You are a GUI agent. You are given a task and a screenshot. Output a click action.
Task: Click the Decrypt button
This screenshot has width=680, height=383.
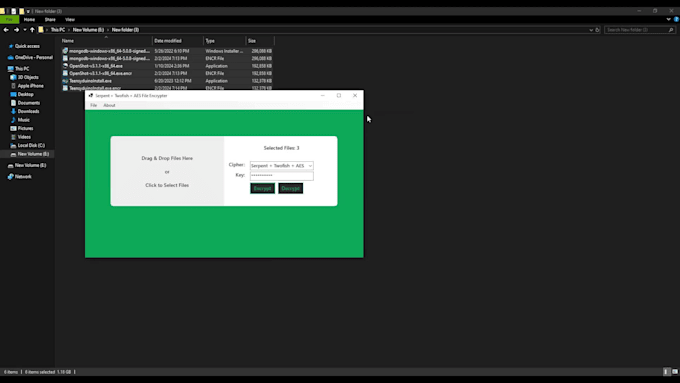[291, 188]
